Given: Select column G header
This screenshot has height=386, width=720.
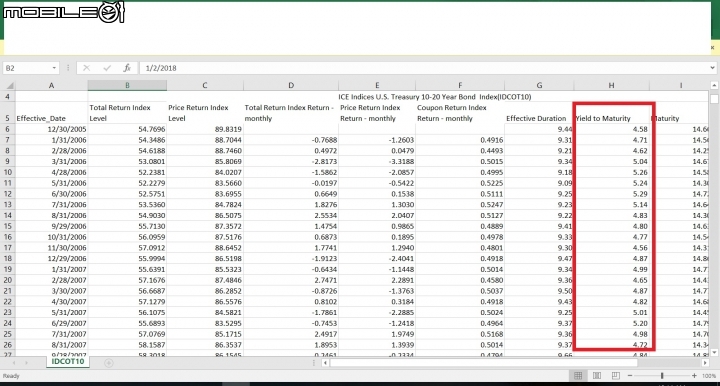Looking at the screenshot, I should click(x=539, y=85).
